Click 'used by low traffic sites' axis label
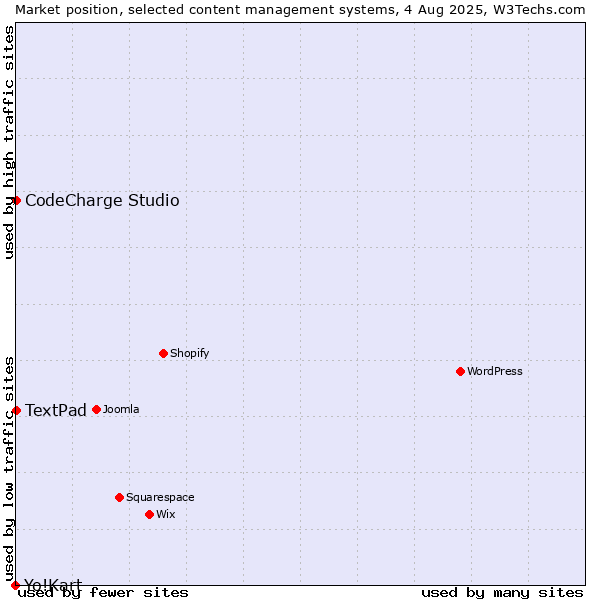This screenshot has height=600, width=600. click(x=9, y=468)
